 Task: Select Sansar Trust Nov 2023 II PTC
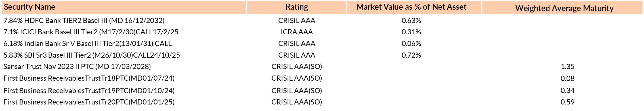tap(77, 66)
